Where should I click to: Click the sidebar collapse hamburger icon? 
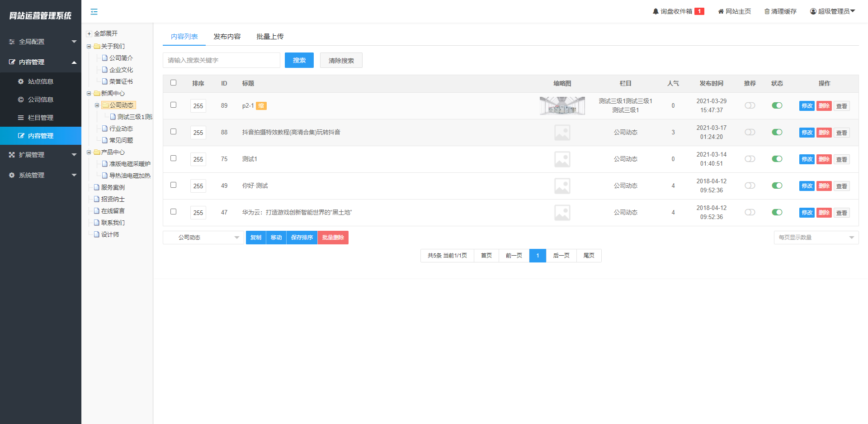coord(94,12)
